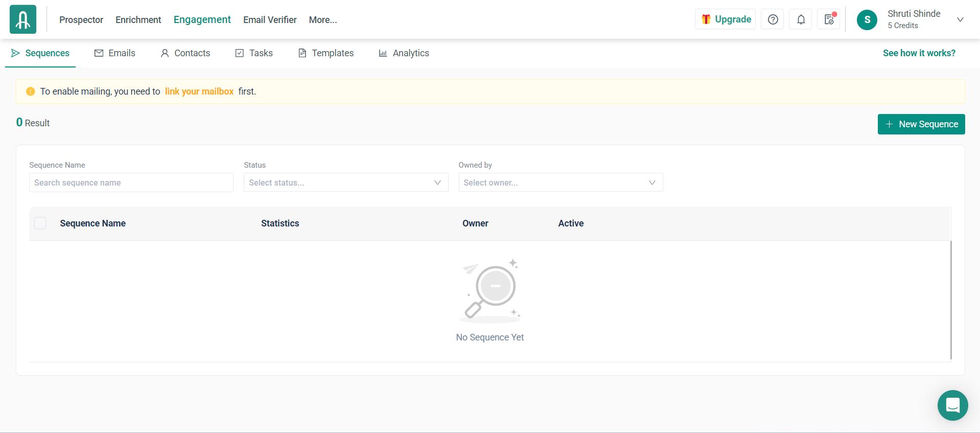Click the New Sequence button
980x433 pixels.
pos(921,124)
